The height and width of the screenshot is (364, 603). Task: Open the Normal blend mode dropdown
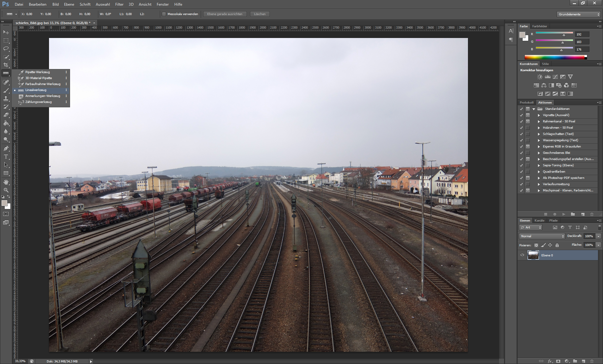pos(542,236)
